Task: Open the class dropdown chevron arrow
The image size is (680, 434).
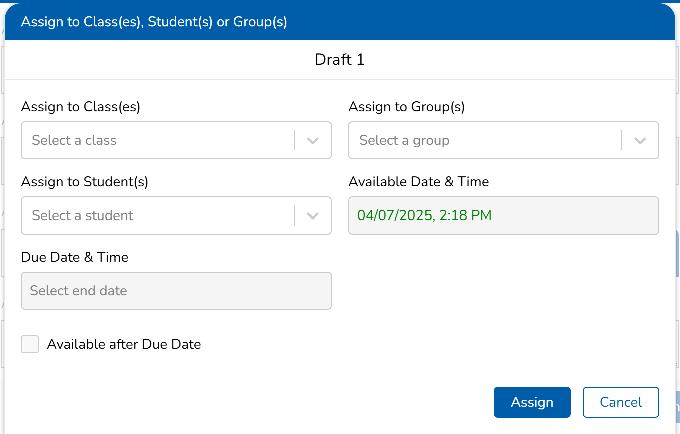Action: pos(313,140)
